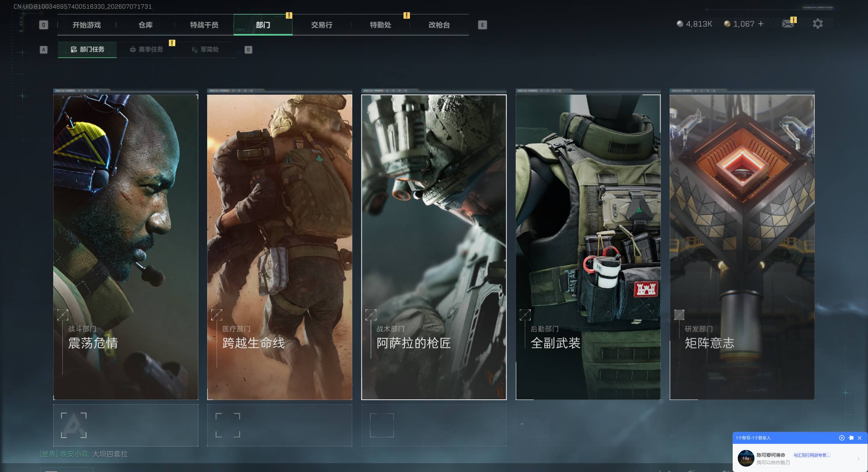Image resolution: width=868 pixels, height=472 pixels.
Task: Open the mail envelope icon
Action: [x=788, y=24]
